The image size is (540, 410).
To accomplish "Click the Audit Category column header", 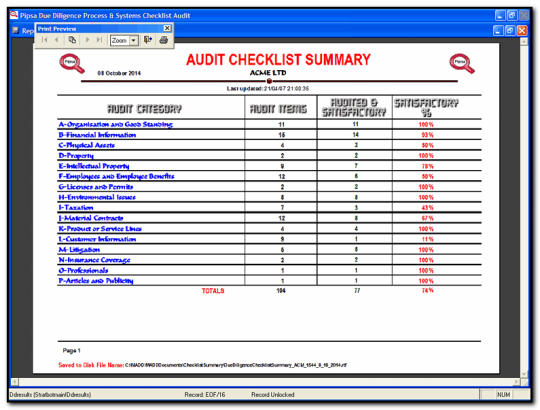I will [144, 109].
